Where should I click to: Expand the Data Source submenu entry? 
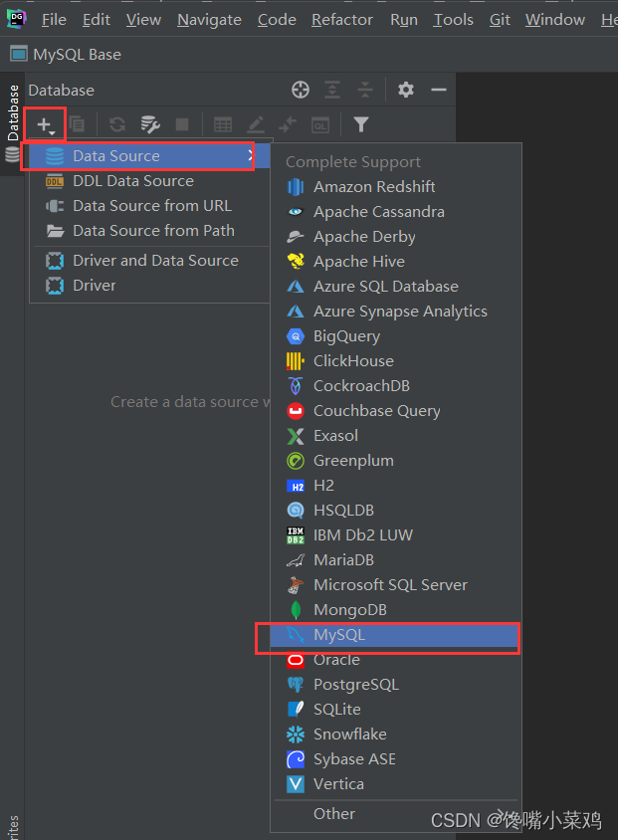pyautogui.click(x=149, y=156)
